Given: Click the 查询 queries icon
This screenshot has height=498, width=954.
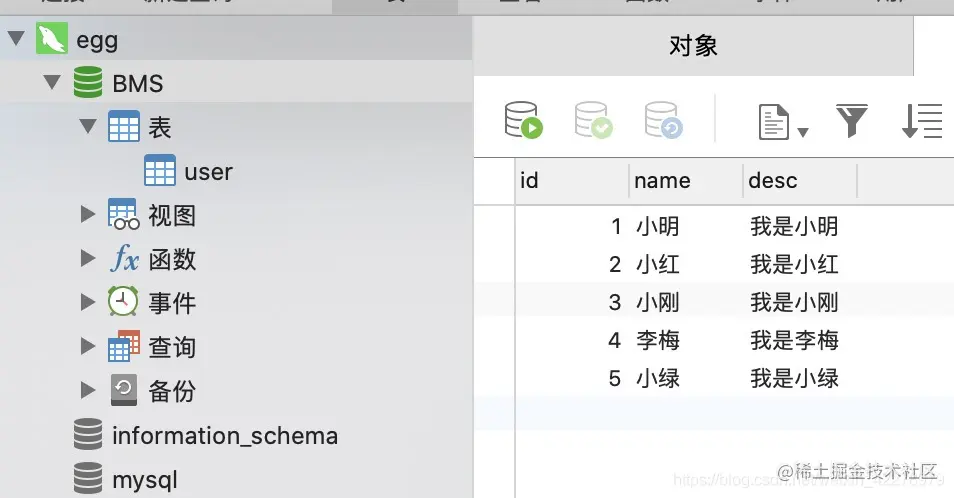Looking at the screenshot, I should tap(124, 345).
